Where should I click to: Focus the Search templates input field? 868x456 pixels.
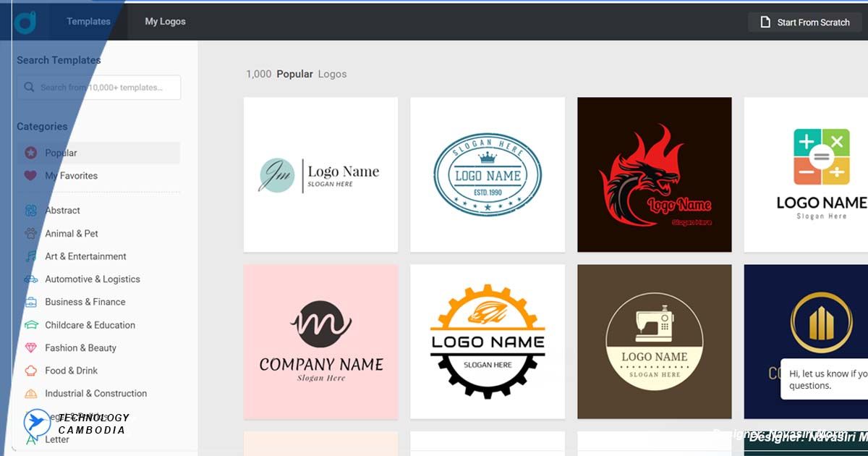(x=99, y=88)
